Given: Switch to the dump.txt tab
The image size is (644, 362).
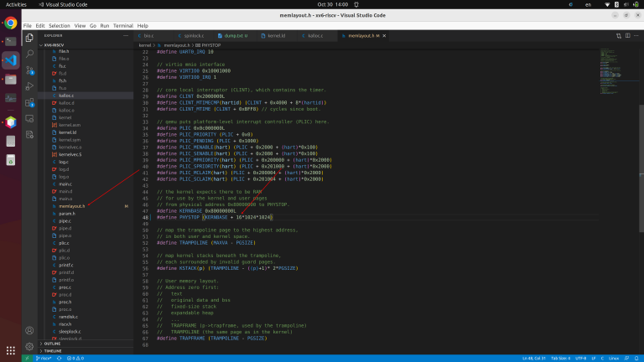Looking at the screenshot, I should point(235,36).
